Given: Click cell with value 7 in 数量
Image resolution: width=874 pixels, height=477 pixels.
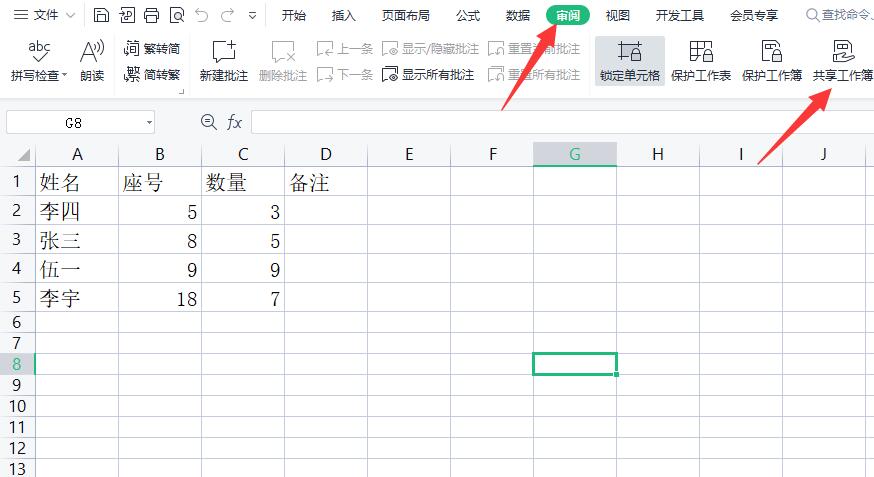Looking at the screenshot, I should [243, 298].
